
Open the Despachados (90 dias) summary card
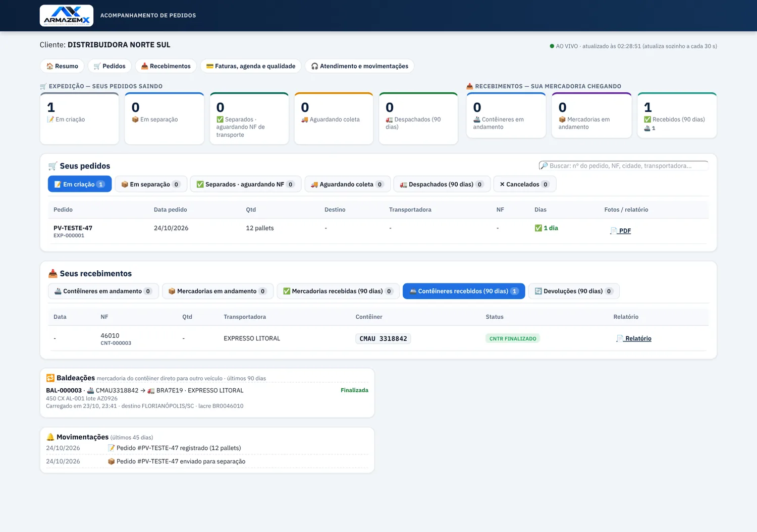[x=418, y=119]
